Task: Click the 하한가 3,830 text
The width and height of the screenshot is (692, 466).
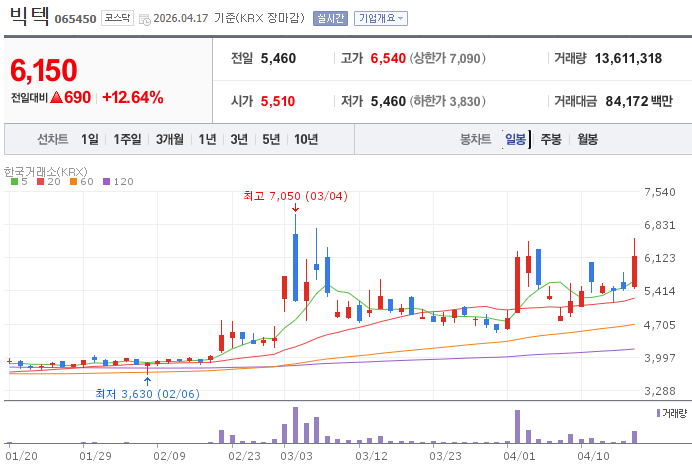Action: tap(448, 101)
